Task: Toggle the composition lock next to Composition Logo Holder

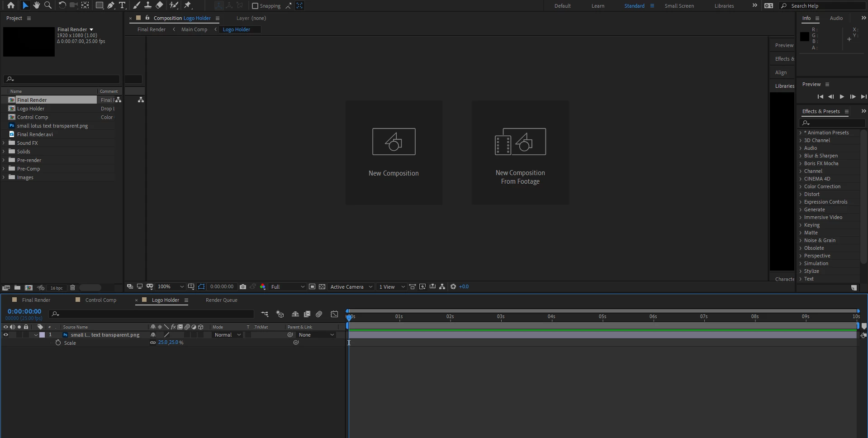Action: click(147, 18)
